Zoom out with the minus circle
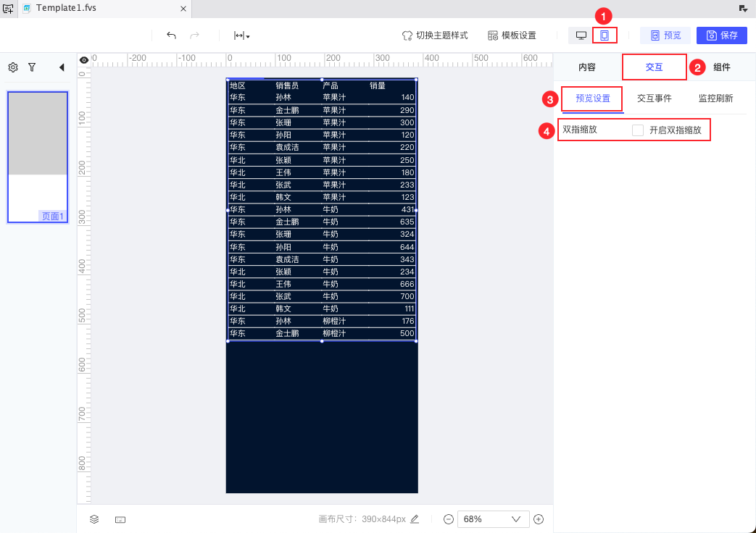 pyautogui.click(x=449, y=519)
